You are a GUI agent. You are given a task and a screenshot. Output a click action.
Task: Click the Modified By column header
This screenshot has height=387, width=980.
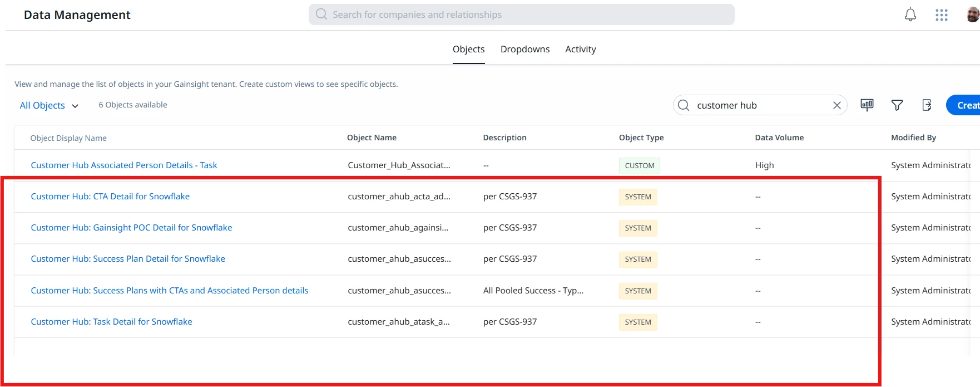[x=913, y=138]
